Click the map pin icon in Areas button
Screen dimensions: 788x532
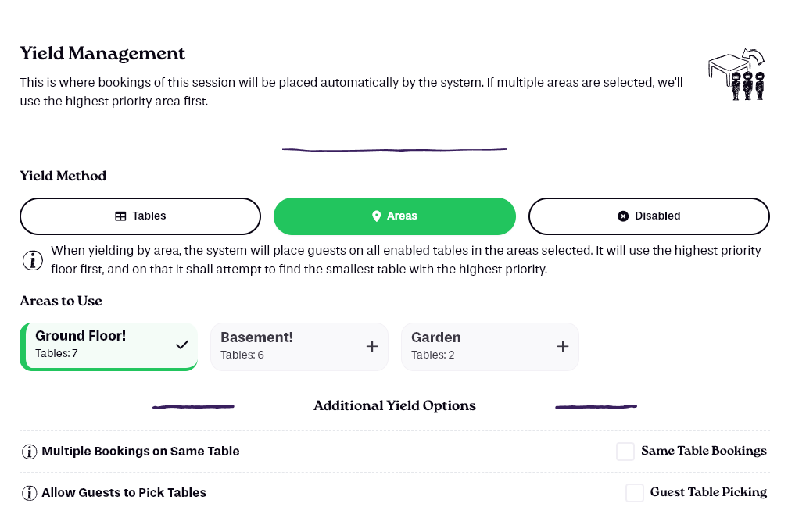click(x=376, y=216)
